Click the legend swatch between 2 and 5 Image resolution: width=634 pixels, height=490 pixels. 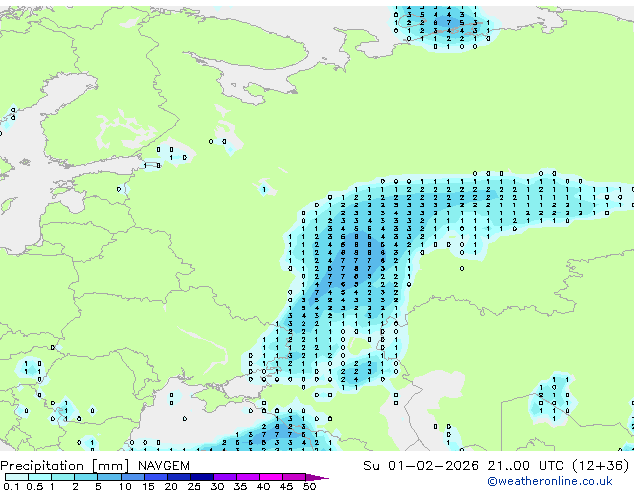[86, 477]
